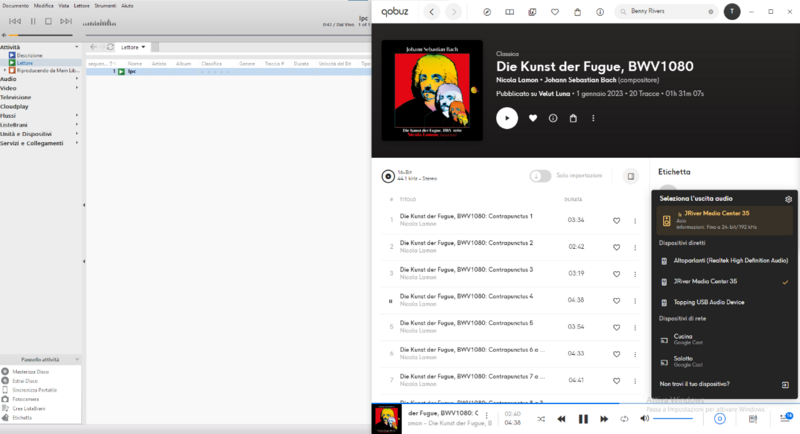800x434 pixels.
Task: Open Televisione section in JRiver
Action: pyautogui.click(x=16, y=97)
